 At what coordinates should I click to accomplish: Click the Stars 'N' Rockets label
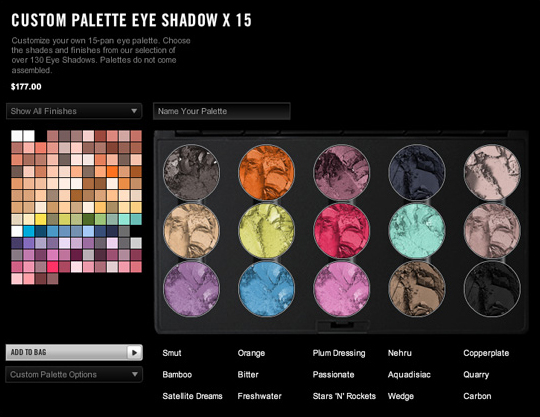coord(344,396)
